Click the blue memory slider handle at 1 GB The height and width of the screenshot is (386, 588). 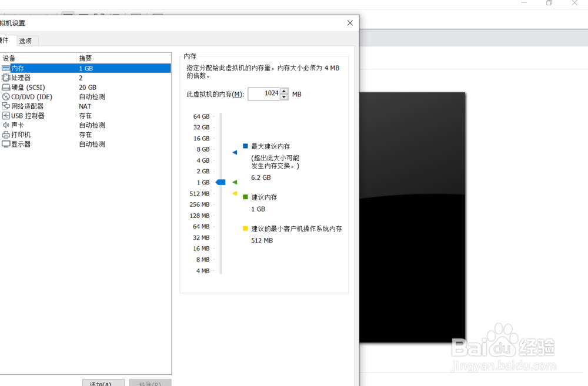pos(220,182)
